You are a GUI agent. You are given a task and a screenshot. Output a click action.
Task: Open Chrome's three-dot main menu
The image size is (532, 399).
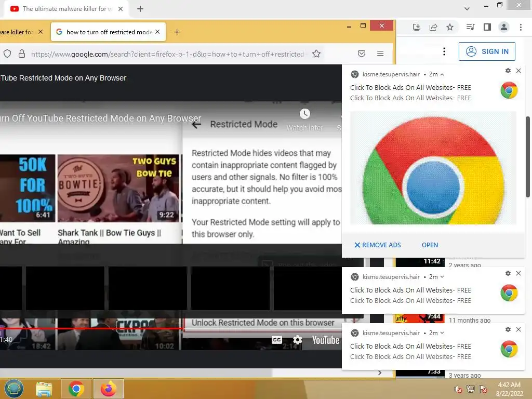(x=521, y=27)
